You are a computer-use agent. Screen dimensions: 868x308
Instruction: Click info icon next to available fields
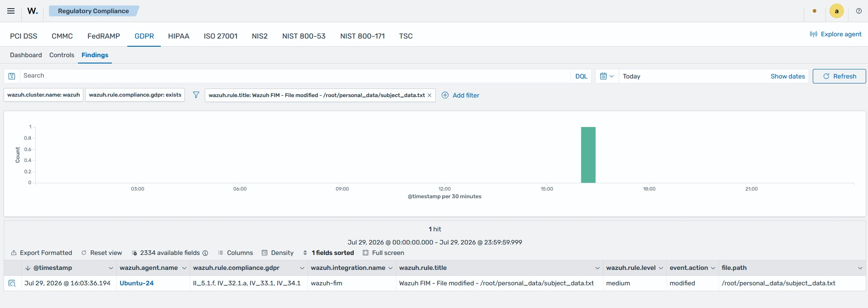click(x=205, y=253)
